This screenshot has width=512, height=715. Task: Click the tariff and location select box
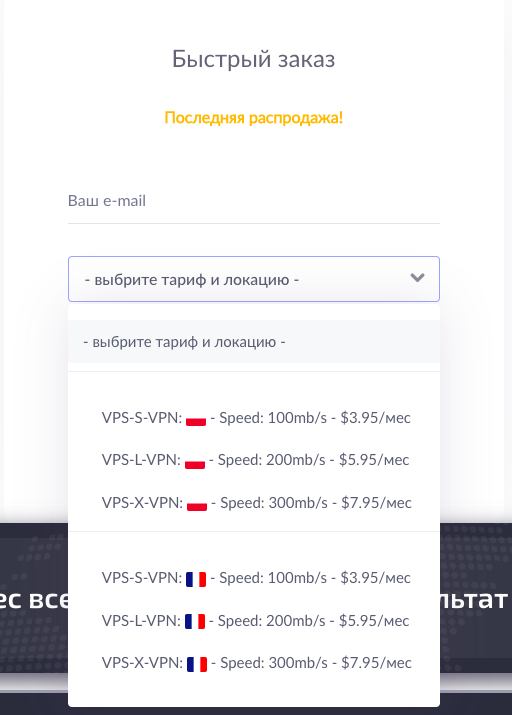pos(254,279)
